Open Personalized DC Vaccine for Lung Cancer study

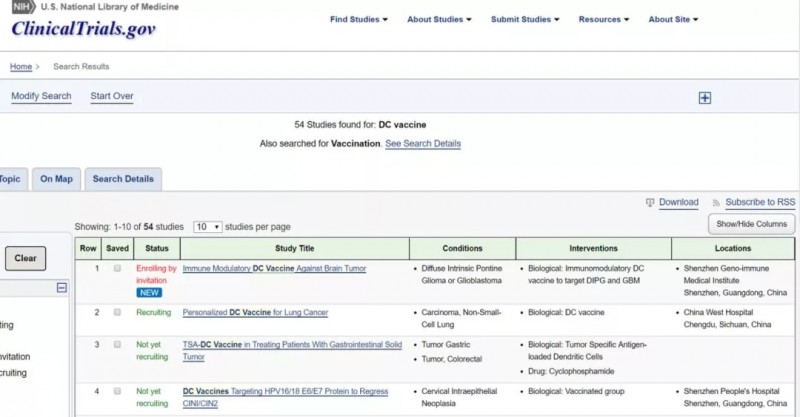(255, 312)
